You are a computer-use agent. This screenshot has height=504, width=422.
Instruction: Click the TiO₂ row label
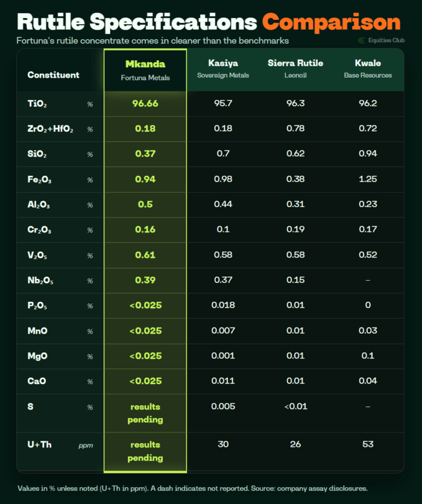pyautogui.click(x=37, y=104)
